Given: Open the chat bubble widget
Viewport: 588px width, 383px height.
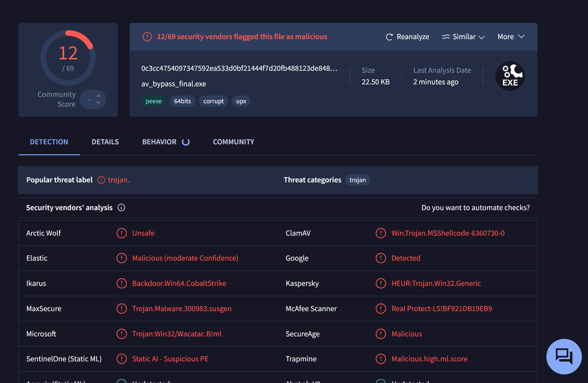Looking at the screenshot, I should [564, 356].
